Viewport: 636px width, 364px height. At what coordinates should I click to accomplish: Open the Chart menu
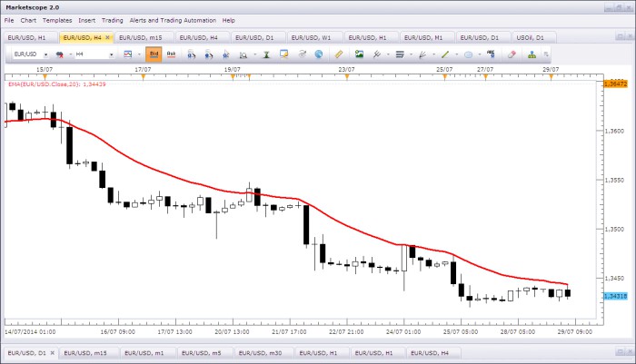[28, 20]
